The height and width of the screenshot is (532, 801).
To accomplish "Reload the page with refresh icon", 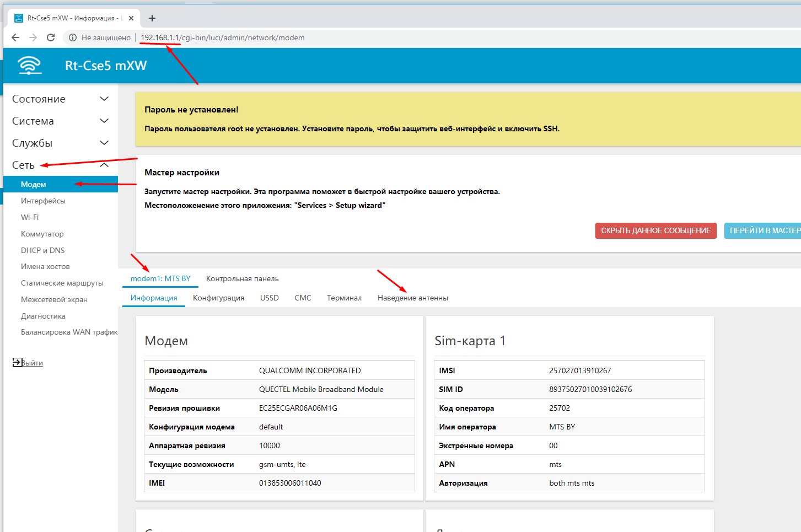I will coord(51,37).
